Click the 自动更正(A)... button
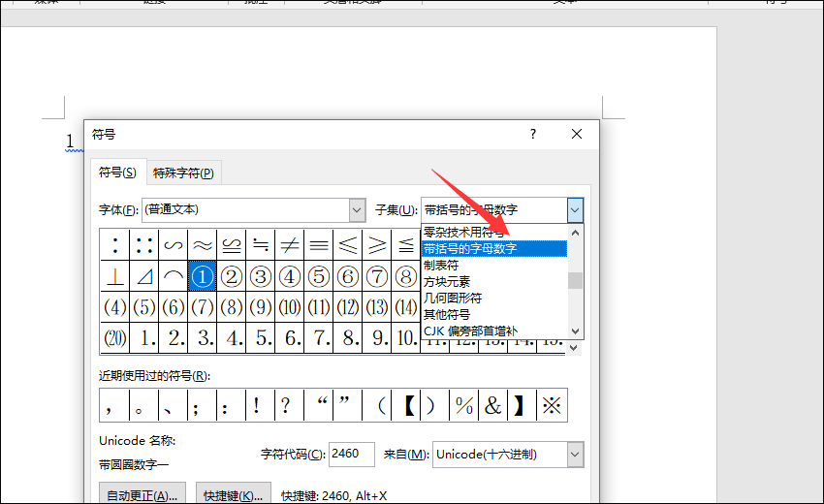This screenshot has width=824, height=504. [x=142, y=495]
